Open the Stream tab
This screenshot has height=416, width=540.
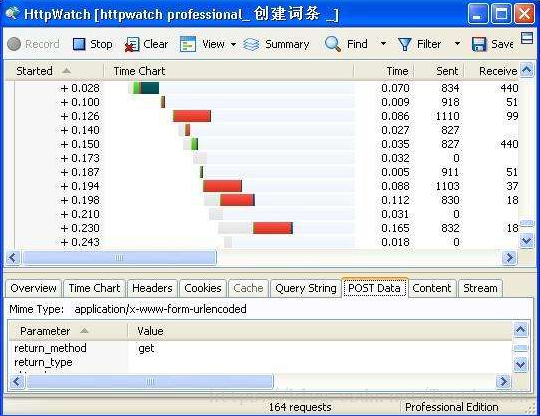pyautogui.click(x=480, y=288)
